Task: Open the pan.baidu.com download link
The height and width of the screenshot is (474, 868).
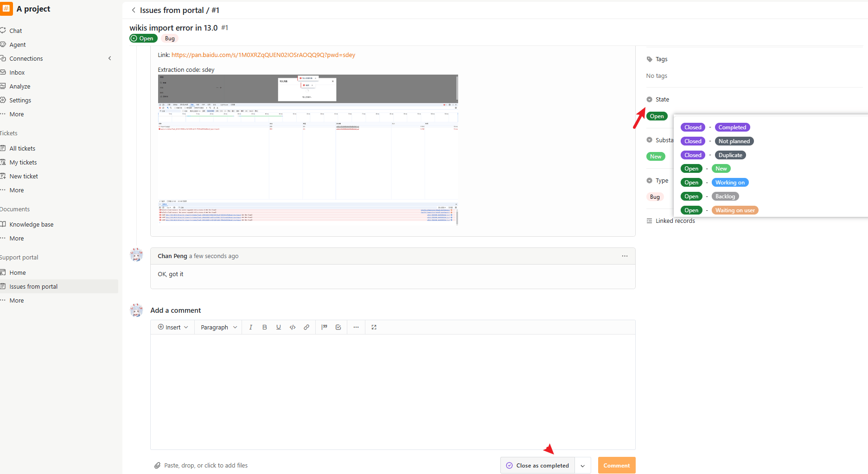Action: coord(263,55)
